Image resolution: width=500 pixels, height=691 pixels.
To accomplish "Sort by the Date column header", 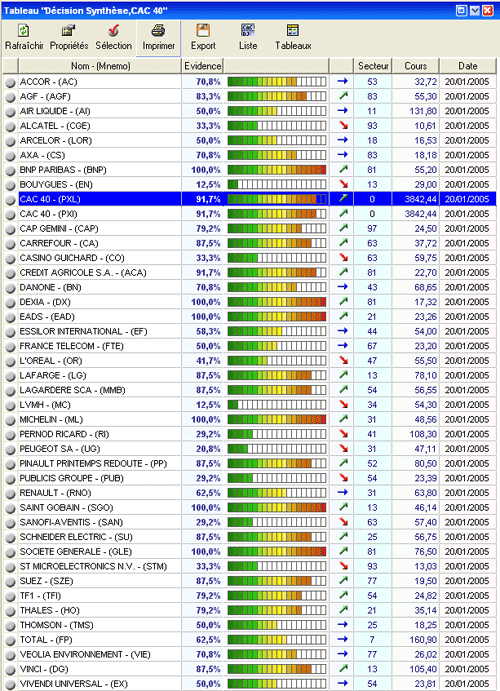I will coord(468,66).
